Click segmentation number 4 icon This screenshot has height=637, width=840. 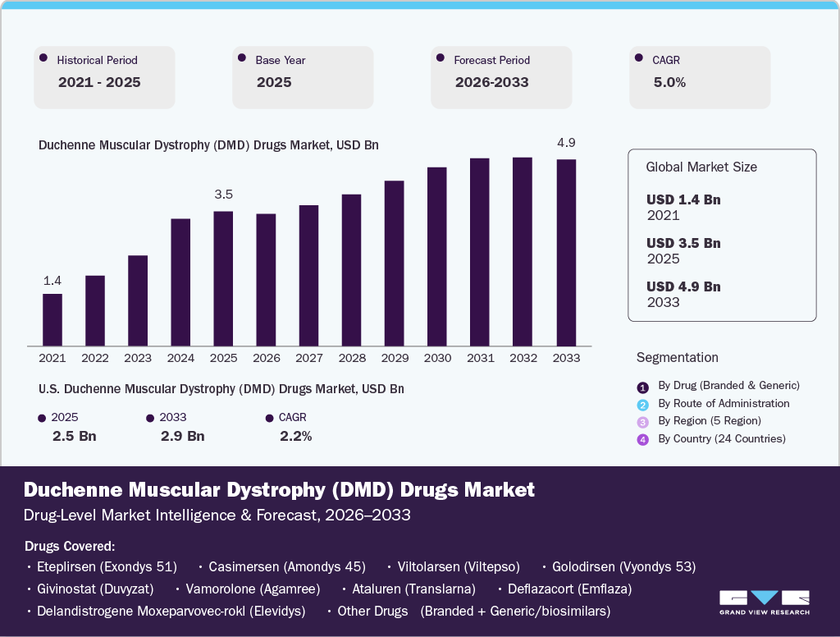pyautogui.click(x=643, y=440)
